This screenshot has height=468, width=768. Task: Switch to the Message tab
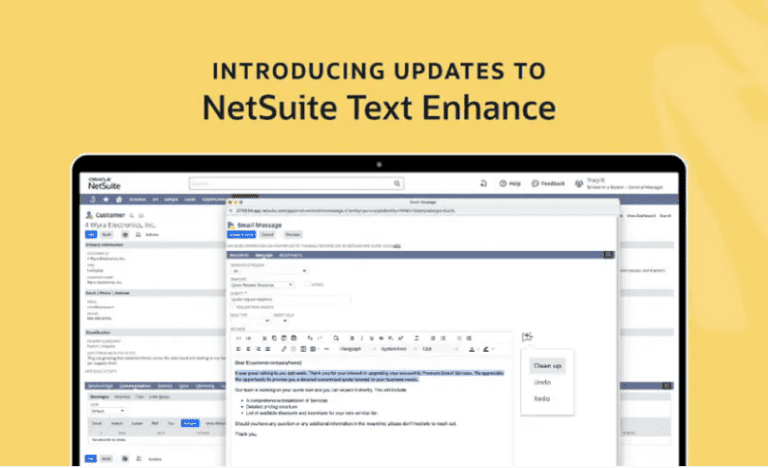click(264, 255)
